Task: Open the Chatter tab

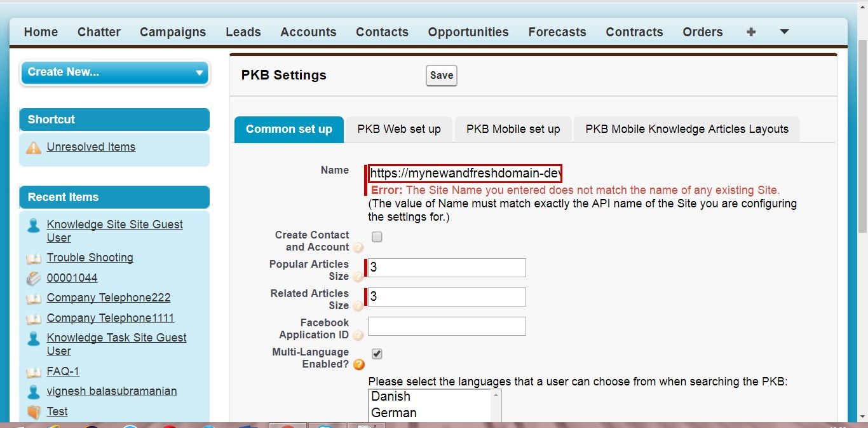Action: (99, 32)
